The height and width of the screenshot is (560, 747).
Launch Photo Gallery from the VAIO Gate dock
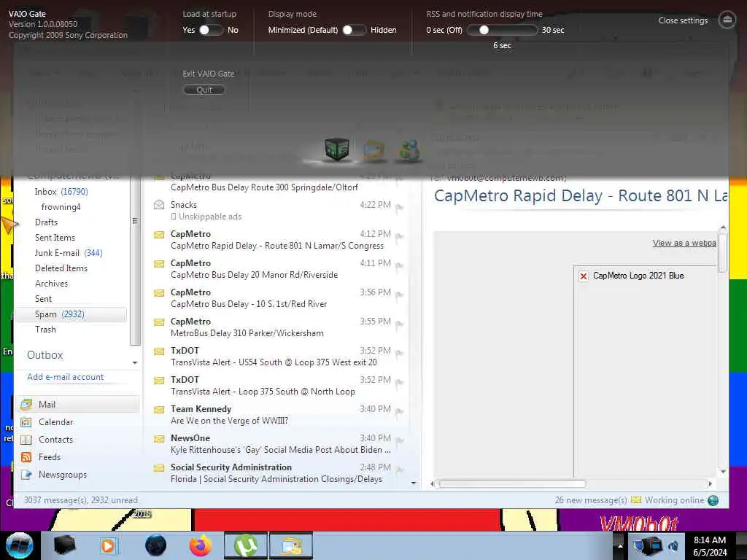pyautogui.click(x=373, y=150)
